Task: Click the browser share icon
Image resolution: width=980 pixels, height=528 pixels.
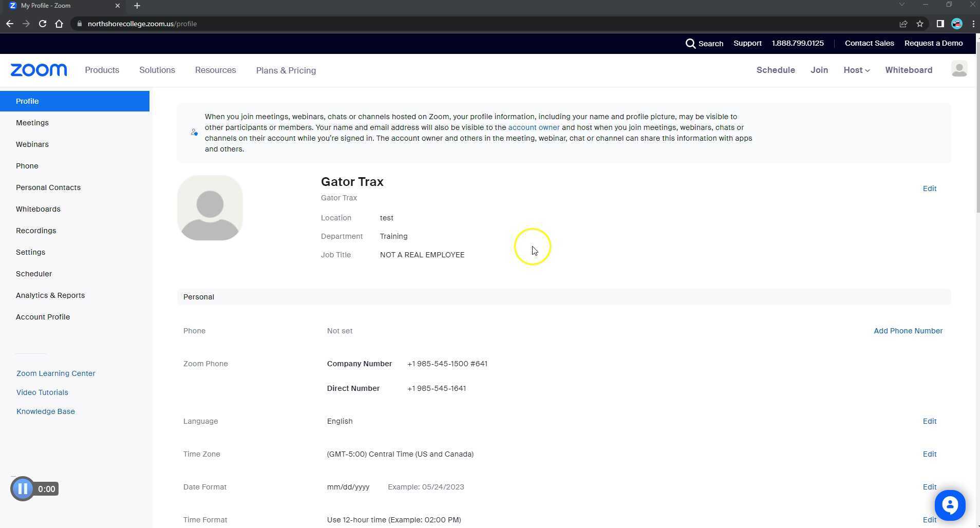Action: (902, 24)
